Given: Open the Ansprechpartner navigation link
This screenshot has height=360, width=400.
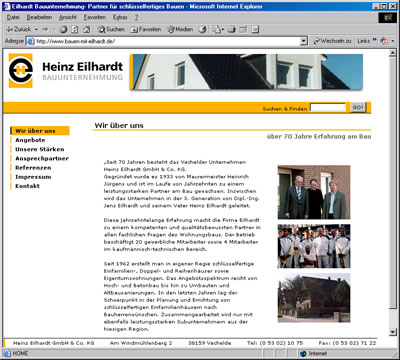Looking at the screenshot, I should pyautogui.click(x=42, y=159).
